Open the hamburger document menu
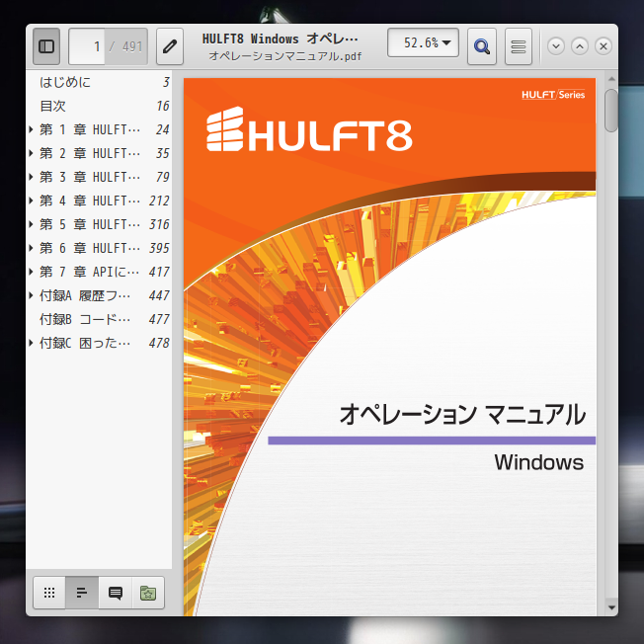Screen dimensions: 644x644 (519, 46)
